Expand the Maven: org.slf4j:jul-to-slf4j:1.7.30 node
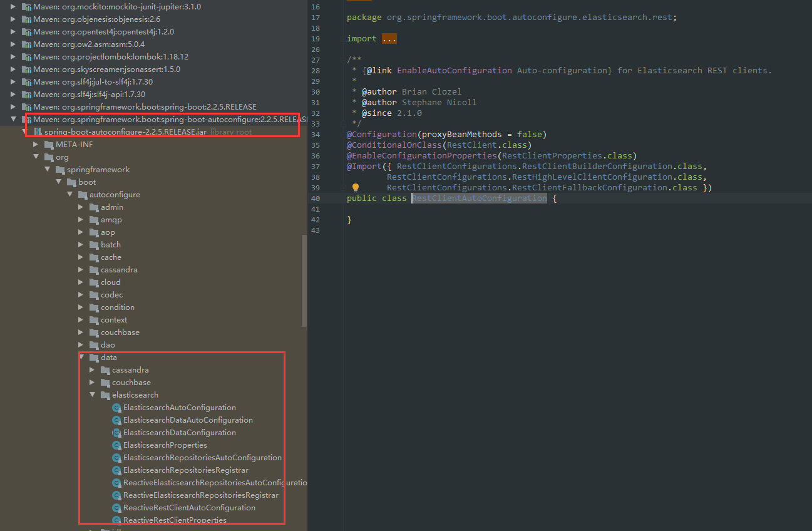 (x=14, y=82)
